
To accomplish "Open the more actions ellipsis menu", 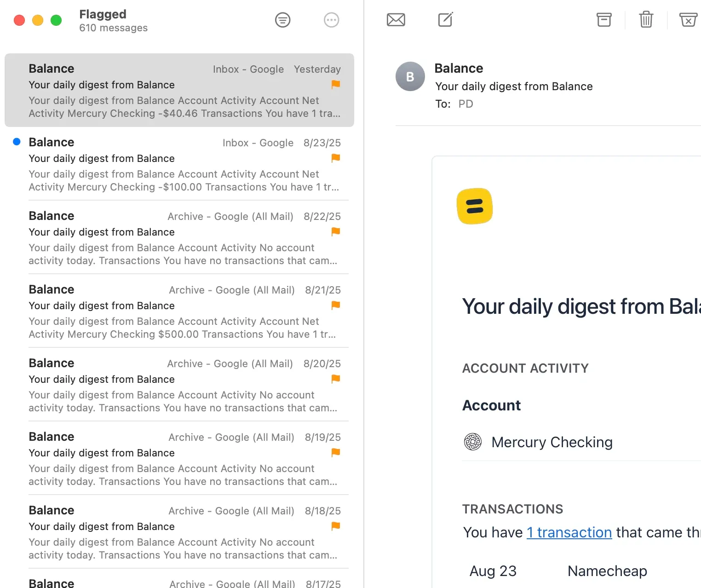I will [331, 20].
